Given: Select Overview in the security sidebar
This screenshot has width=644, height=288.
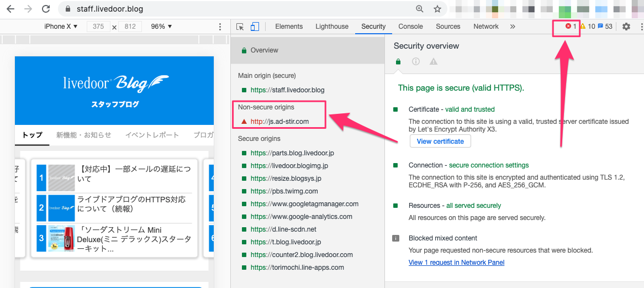Looking at the screenshot, I should coord(308,50).
